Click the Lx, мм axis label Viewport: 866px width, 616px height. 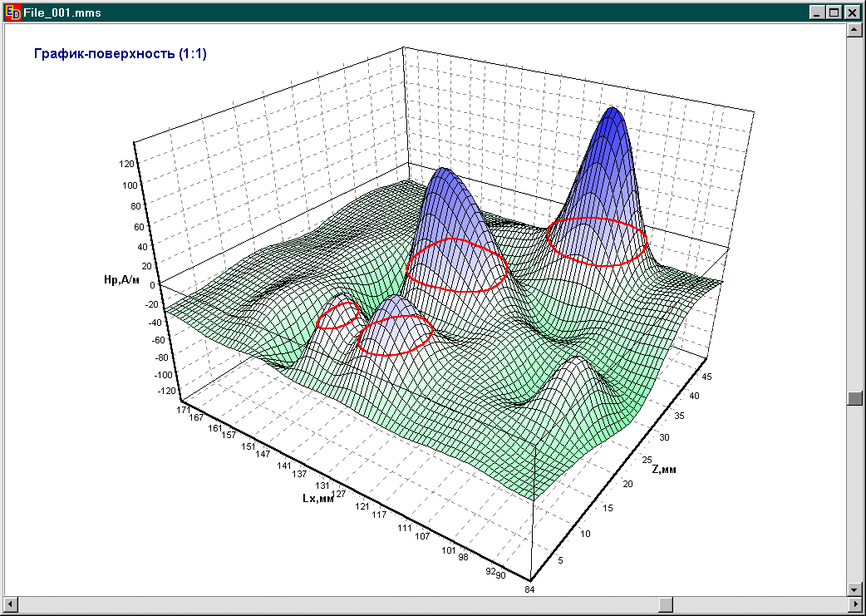(x=317, y=499)
